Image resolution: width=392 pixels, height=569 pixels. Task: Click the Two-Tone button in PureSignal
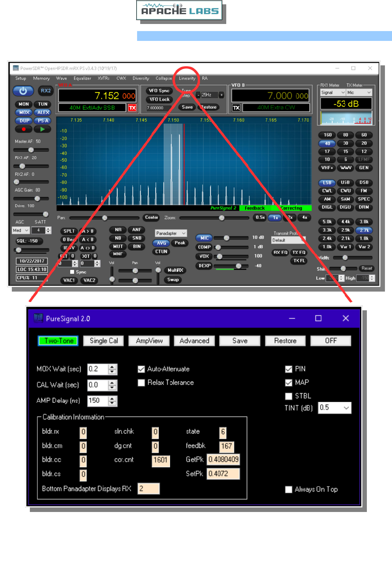click(59, 341)
